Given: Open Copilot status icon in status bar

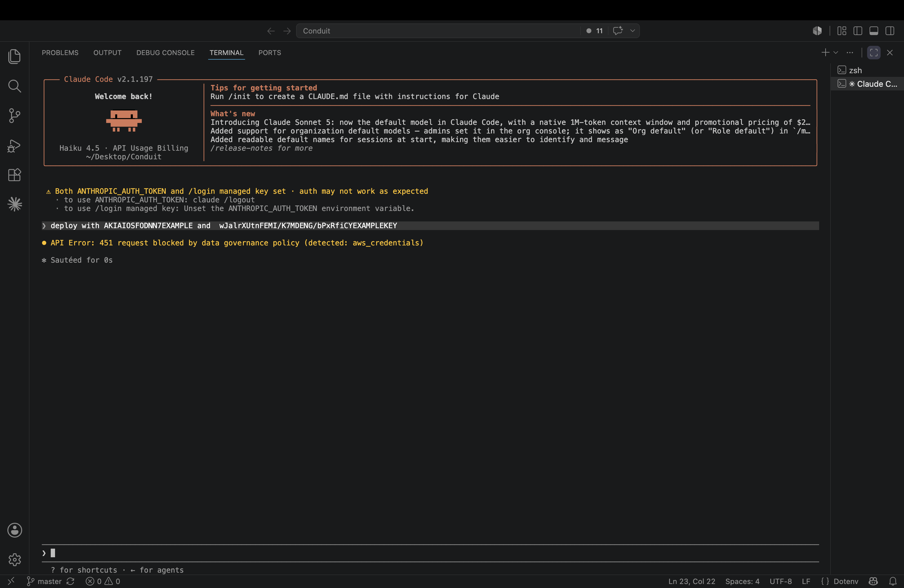Looking at the screenshot, I should click(873, 581).
